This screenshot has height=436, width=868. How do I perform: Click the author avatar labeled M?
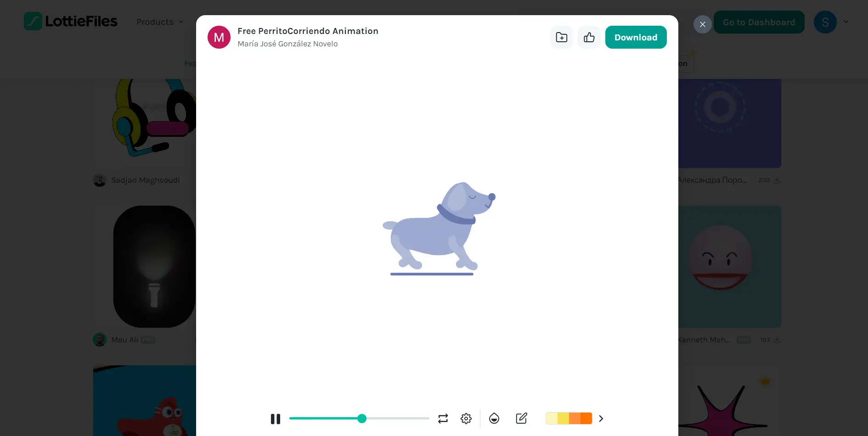[219, 37]
